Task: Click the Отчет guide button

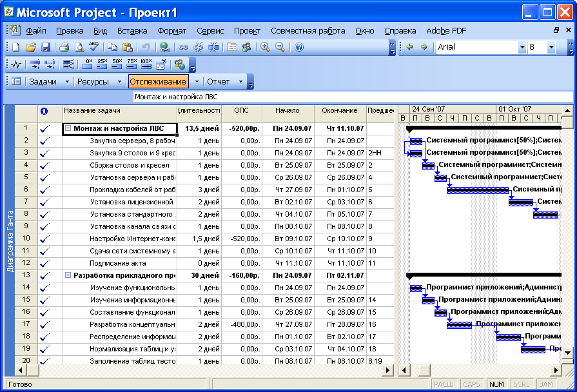Action: pos(218,82)
